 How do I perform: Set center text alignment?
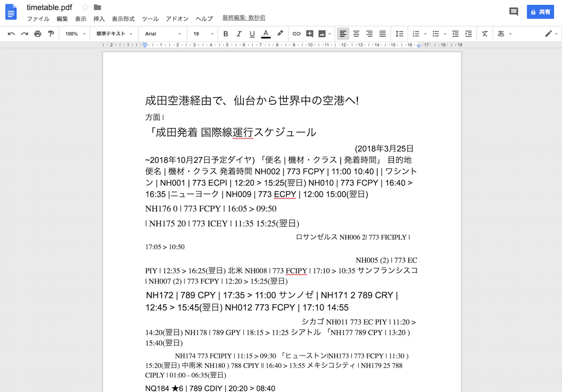coord(356,34)
